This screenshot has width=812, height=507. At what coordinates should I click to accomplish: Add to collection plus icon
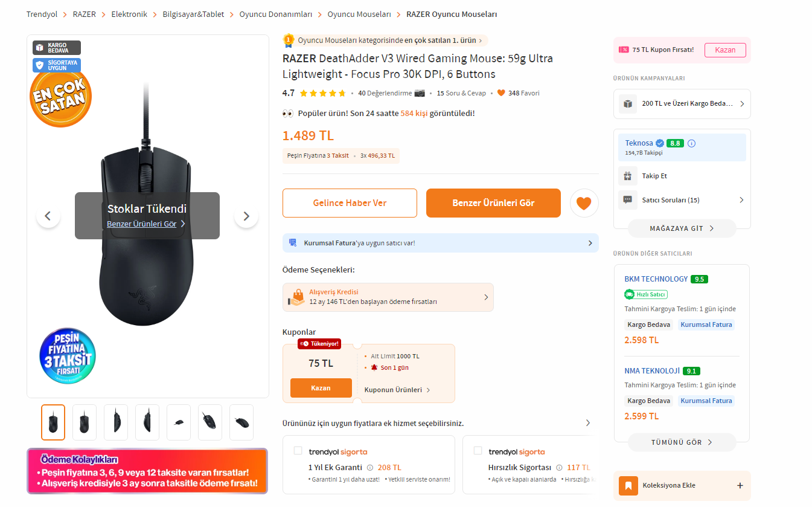pyautogui.click(x=740, y=485)
